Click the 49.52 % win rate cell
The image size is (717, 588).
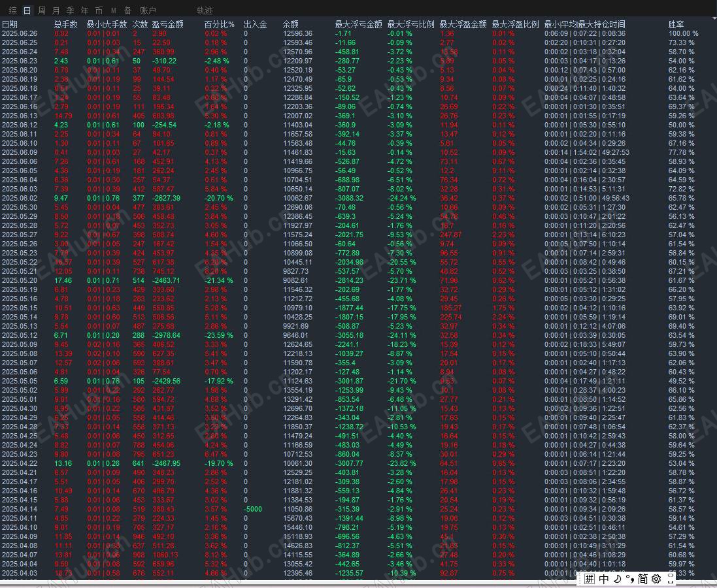pos(681,381)
